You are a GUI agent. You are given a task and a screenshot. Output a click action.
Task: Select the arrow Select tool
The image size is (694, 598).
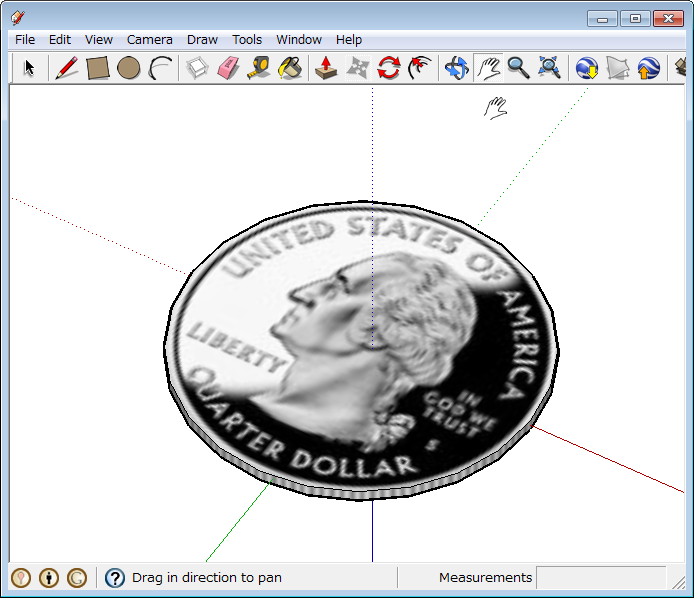click(29, 68)
